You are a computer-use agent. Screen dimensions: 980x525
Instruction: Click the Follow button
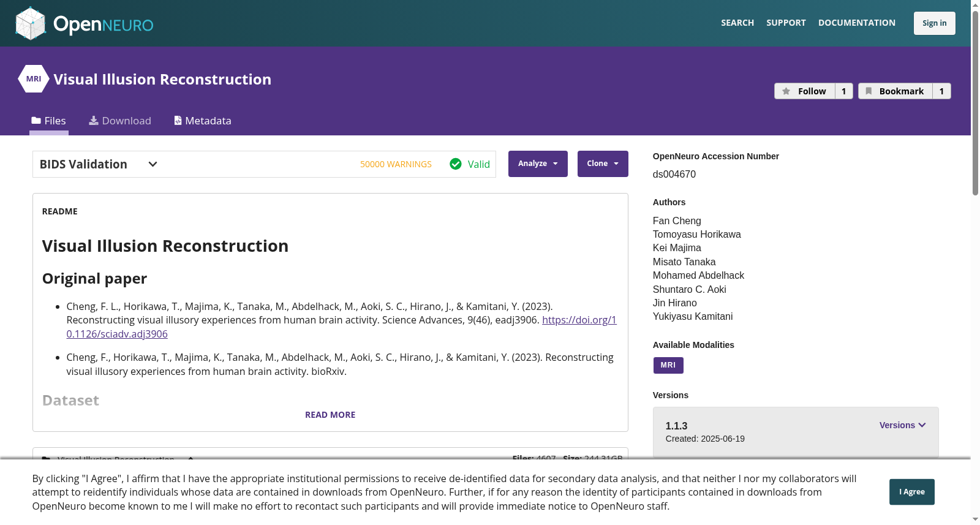tap(805, 91)
